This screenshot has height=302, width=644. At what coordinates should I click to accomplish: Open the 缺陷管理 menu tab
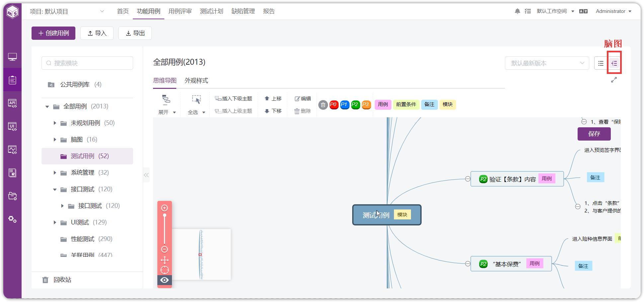click(x=243, y=11)
